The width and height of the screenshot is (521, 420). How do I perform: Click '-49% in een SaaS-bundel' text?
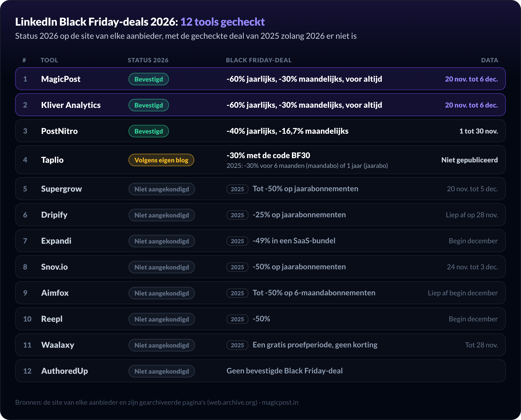(x=294, y=240)
